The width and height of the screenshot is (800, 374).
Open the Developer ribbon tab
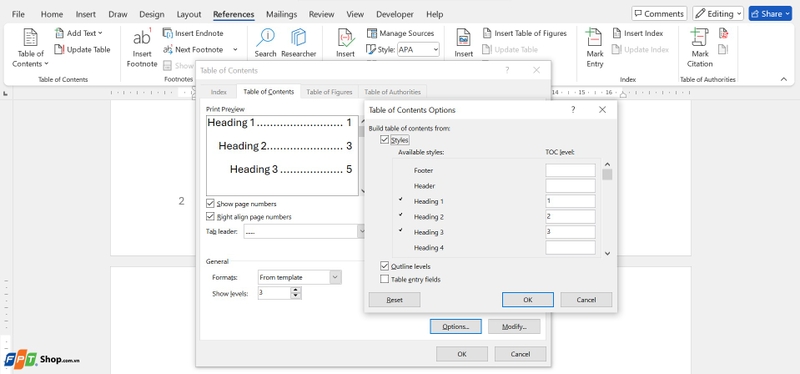click(395, 14)
